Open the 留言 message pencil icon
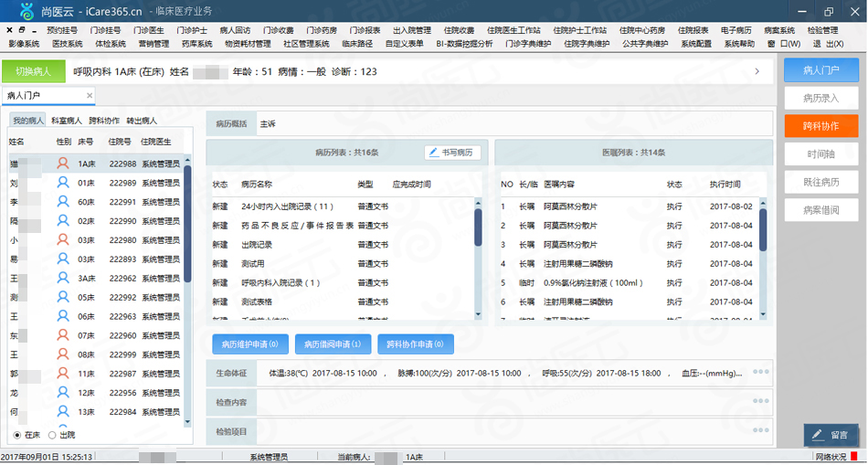 (x=818, y=435)
